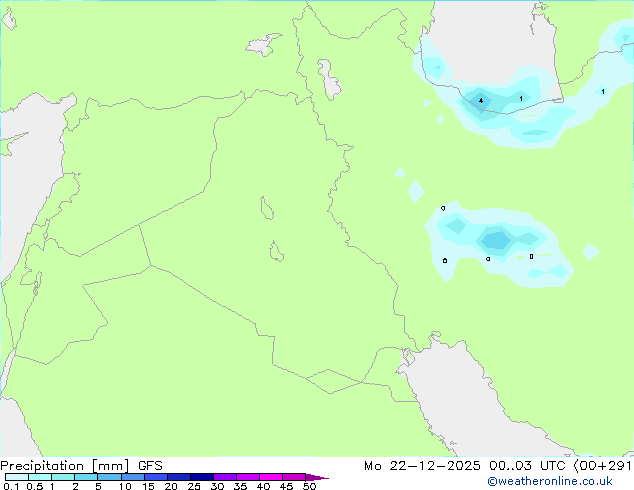Pick the 2–5 mm legend swatch
The height and width of the screenshot is (490, 634).
click(x=86, y=477)
